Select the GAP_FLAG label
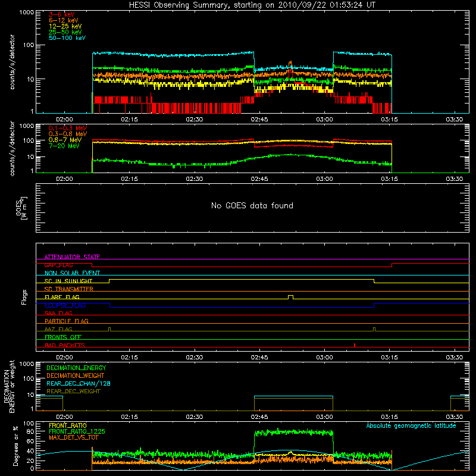This screenshot has width=476, height=476. (58, 265)
